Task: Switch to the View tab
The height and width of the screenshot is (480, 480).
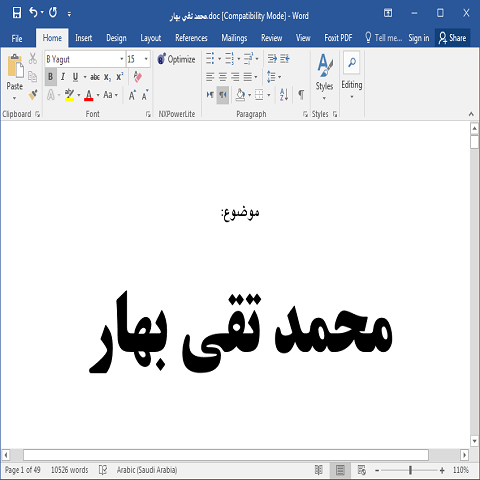Action: click(x=303, y=38)
